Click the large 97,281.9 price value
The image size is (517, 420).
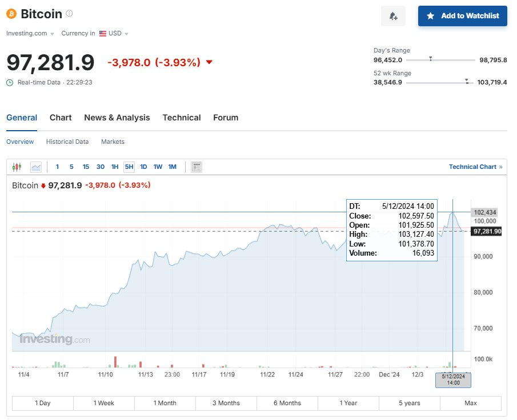tap(50, 63)
